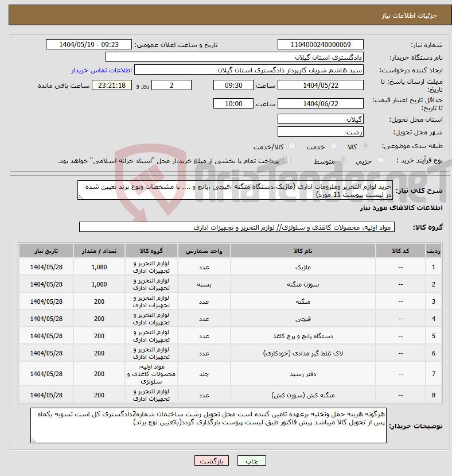Click the remaining days field showing 2
This screenshot has height=476, width=452.
[x=172, y=86]
